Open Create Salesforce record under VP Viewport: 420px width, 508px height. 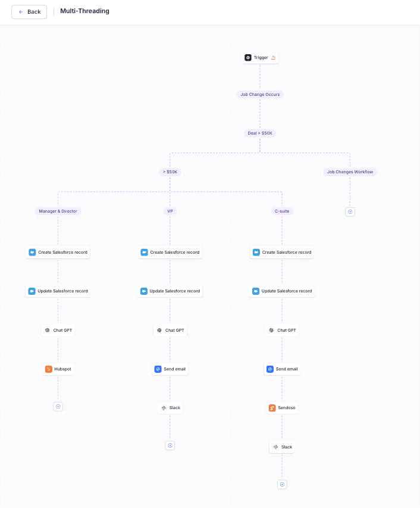[x=170, y=253]
